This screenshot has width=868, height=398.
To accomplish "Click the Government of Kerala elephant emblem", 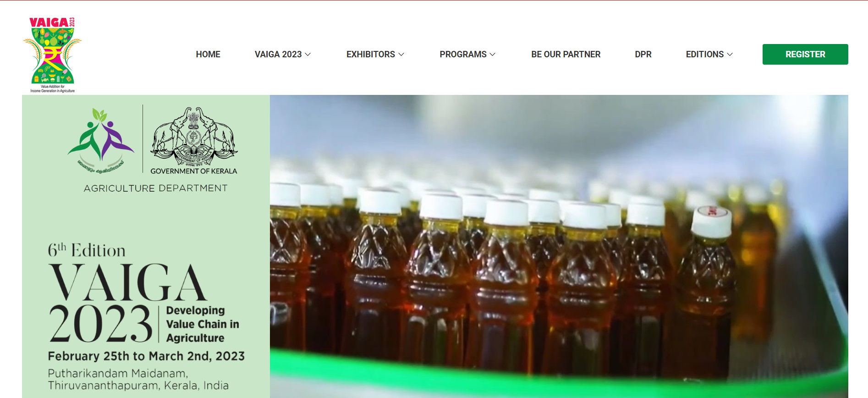I will click(194, 137).
